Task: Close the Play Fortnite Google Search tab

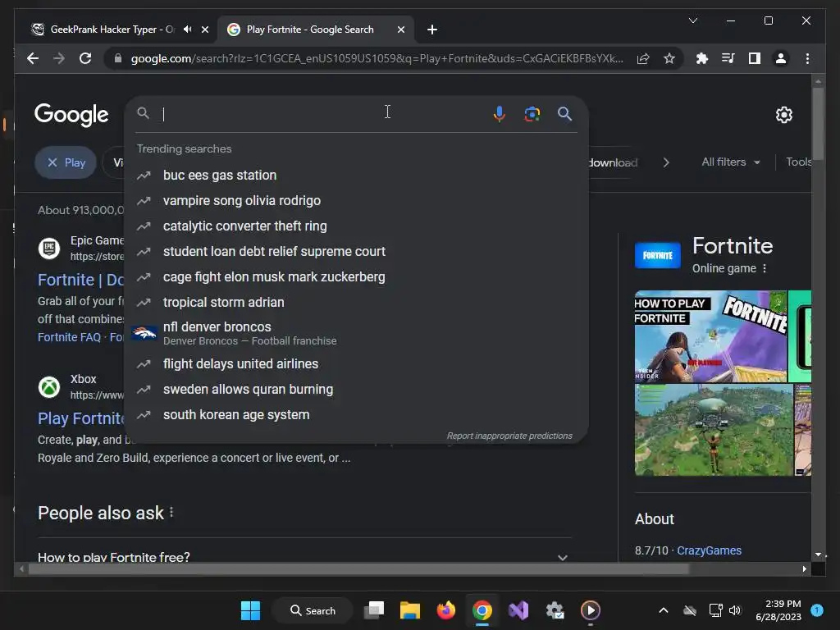Action: click(x=400, y=30)
